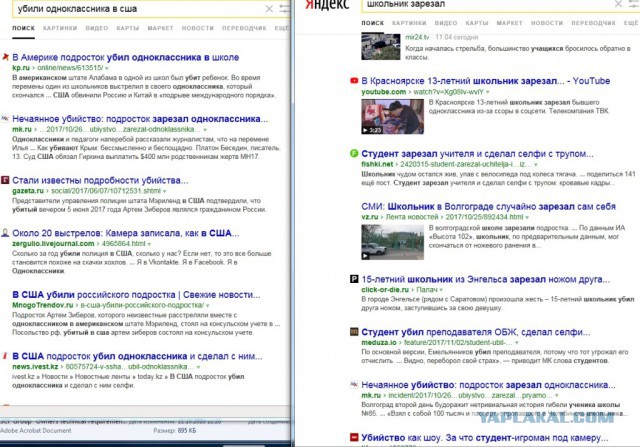Click the kp.ru favicon beside first result
Screen dimensions: 640x447
5,57
